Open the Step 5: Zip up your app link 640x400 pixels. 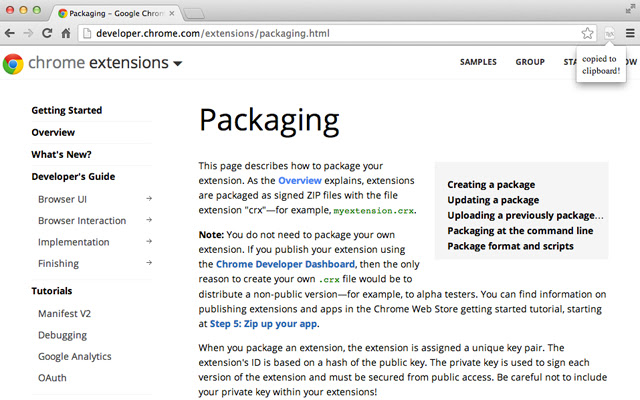point(263,326)
